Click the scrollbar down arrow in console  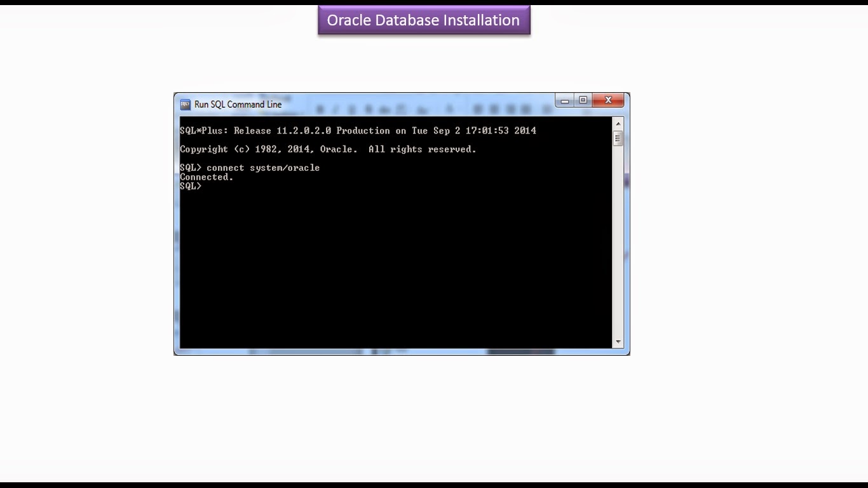618,342
